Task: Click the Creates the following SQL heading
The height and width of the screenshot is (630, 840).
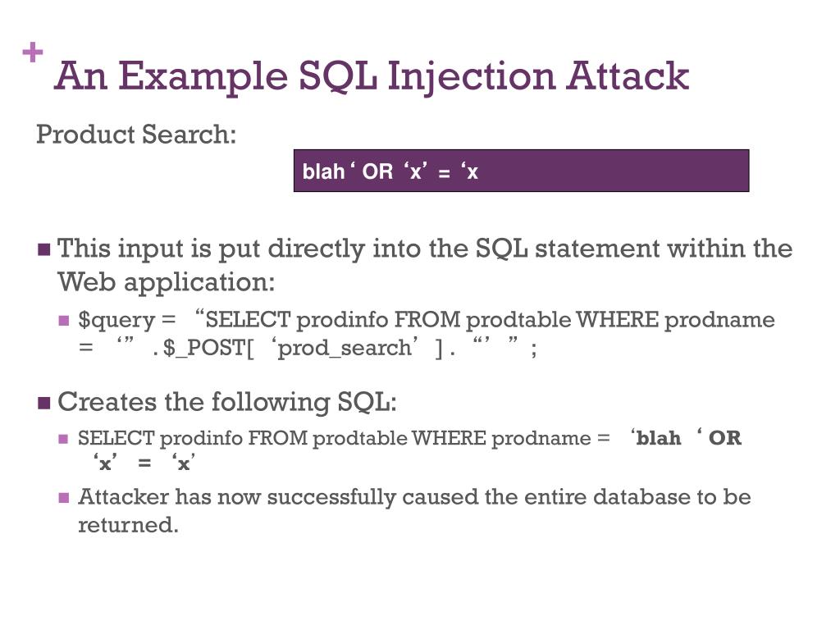Action: (227, 402)
